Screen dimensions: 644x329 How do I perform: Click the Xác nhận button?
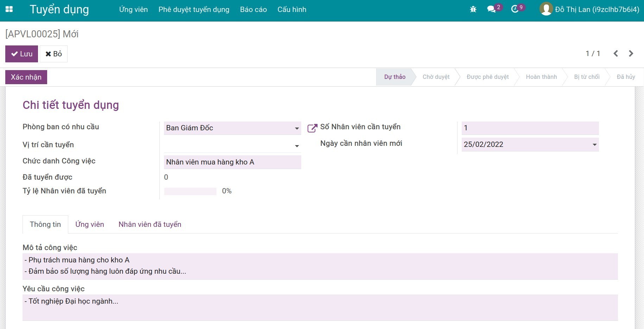[26, 77]
